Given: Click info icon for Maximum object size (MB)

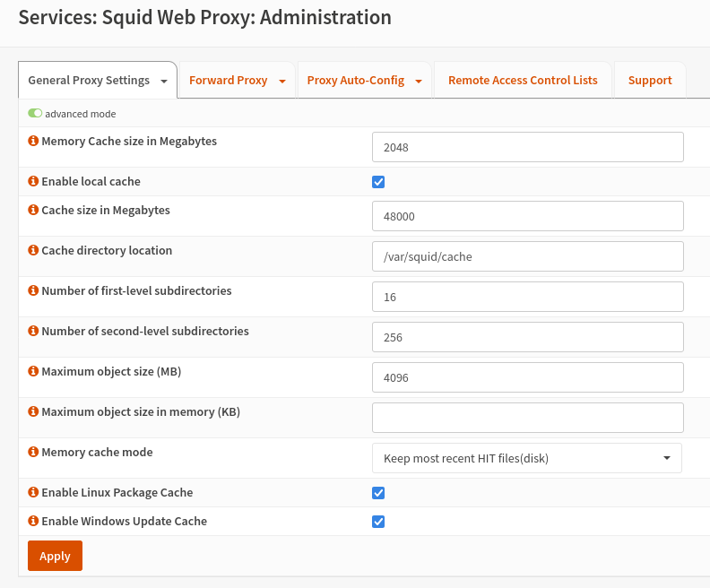Looking at the screenshot, I should point(34,372).
